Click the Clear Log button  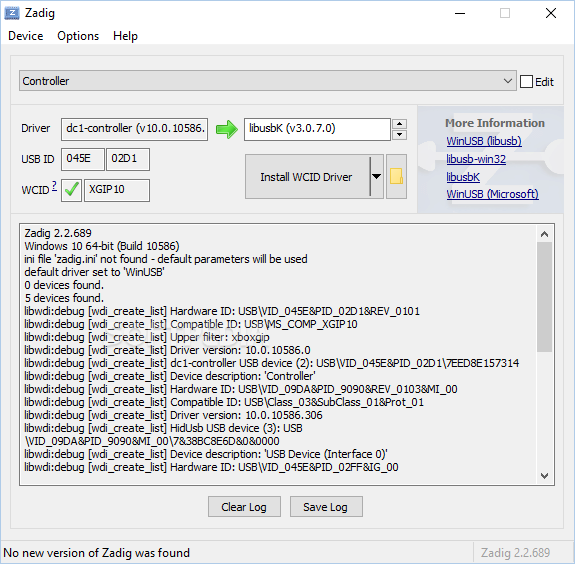coord(244,507)
